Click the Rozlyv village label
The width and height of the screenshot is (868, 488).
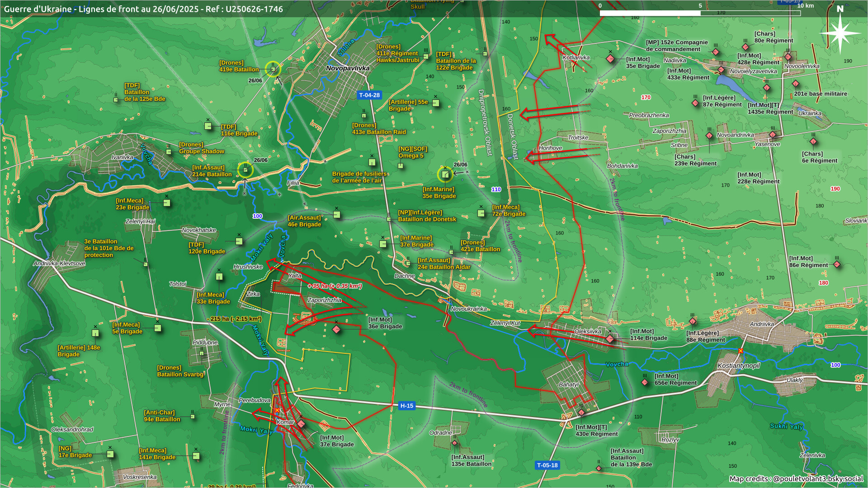pyautogui.click(x=670, y=440)
